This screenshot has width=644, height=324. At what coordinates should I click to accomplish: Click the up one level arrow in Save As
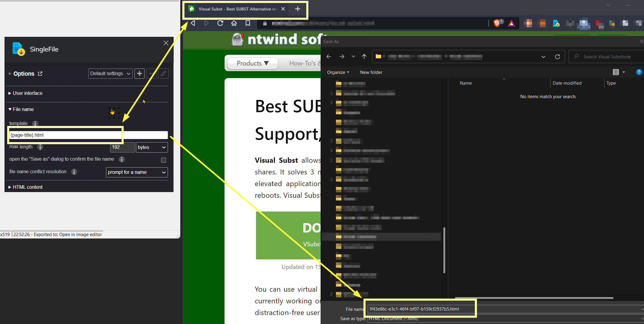pos(364,56)
